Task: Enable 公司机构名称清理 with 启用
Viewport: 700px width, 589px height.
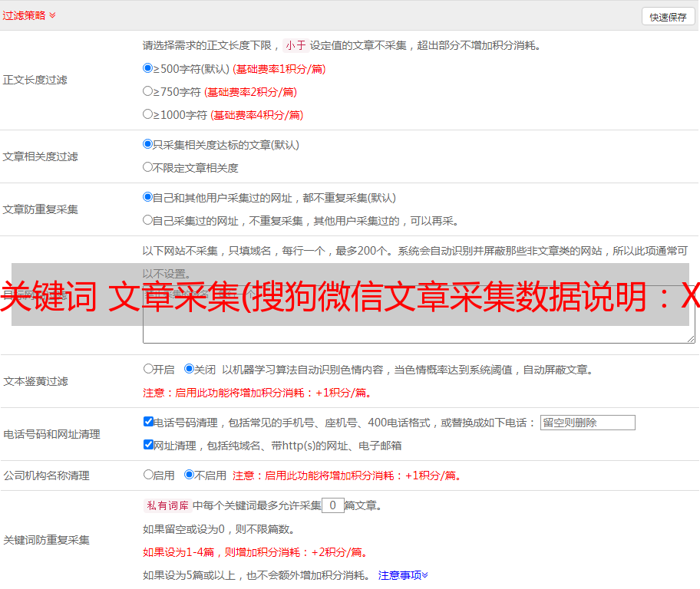Action: pos(148,475)
